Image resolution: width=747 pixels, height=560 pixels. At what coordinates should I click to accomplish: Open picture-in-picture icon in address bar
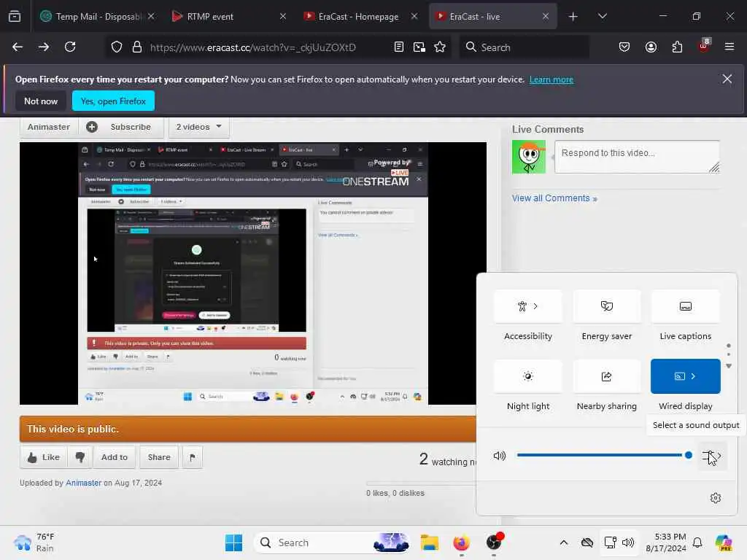419,47
